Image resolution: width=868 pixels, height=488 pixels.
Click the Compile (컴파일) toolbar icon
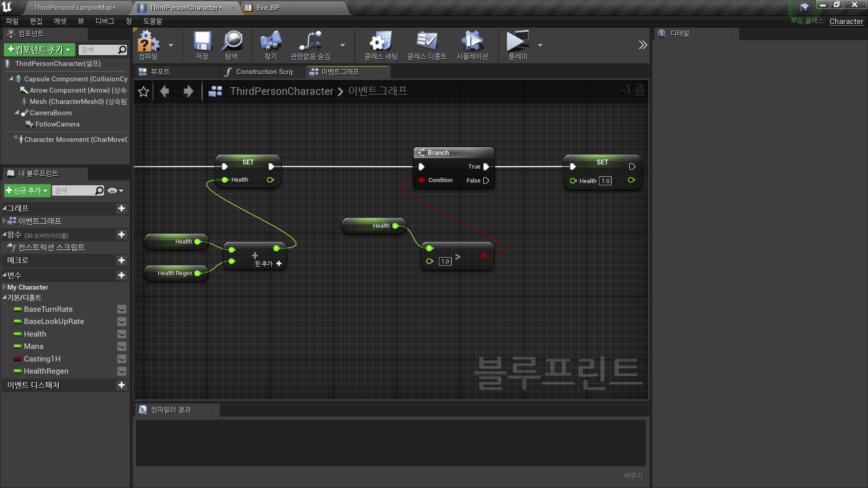coord(148,42)
